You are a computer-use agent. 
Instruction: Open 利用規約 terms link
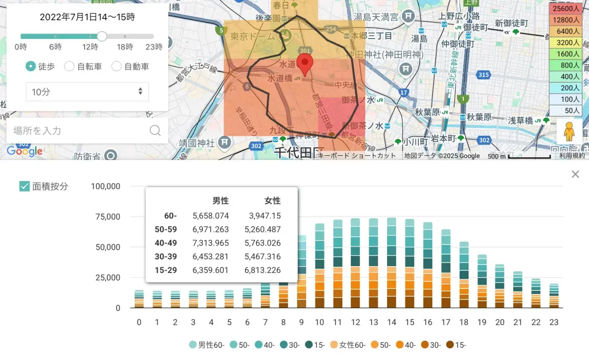click(x=572, y=156)
